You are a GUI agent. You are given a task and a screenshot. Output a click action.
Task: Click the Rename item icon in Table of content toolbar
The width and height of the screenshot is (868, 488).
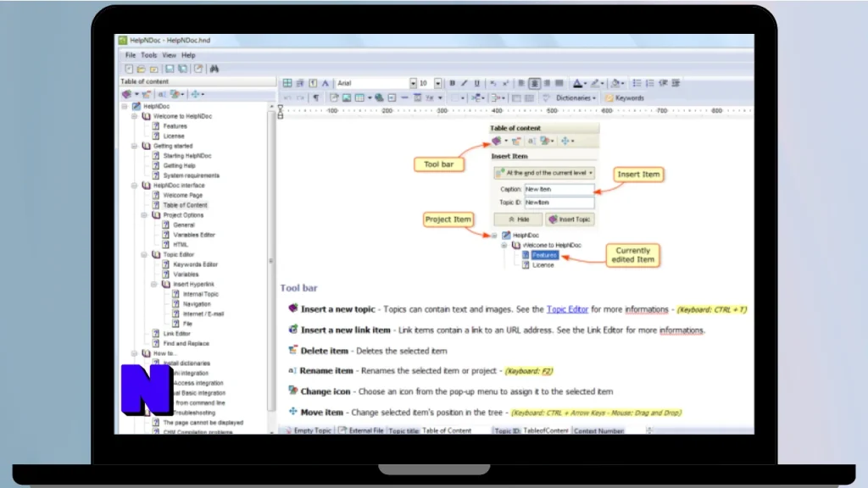[162, 94]
